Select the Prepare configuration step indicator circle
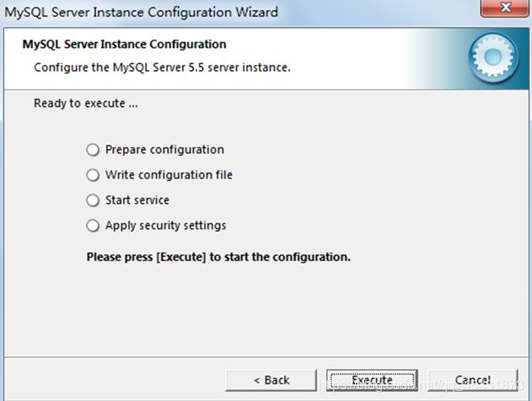 [93, 150]
